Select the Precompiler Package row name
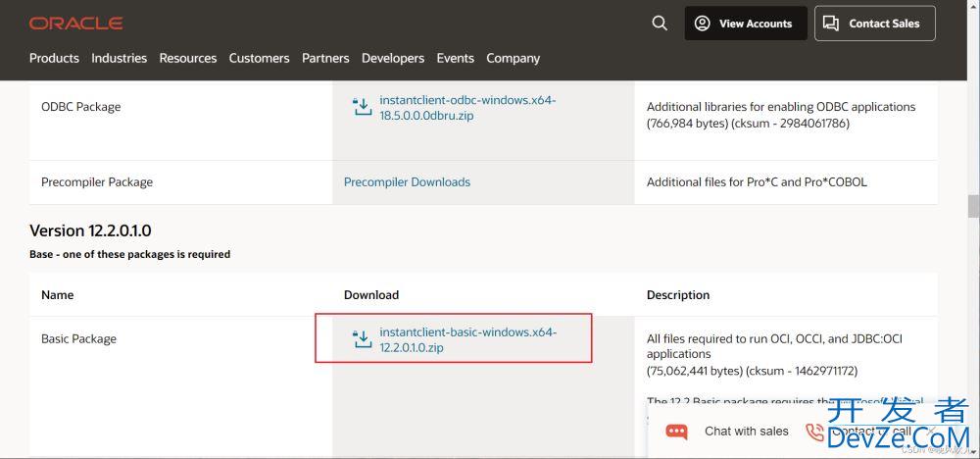The width and height of the screenshot is (980, 459). [x=97, y=182]
